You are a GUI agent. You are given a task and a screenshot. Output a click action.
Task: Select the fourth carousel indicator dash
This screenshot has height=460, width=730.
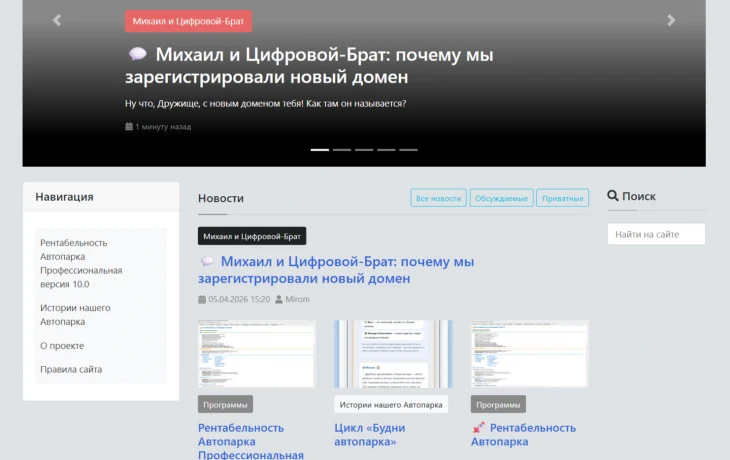point(386,150)
